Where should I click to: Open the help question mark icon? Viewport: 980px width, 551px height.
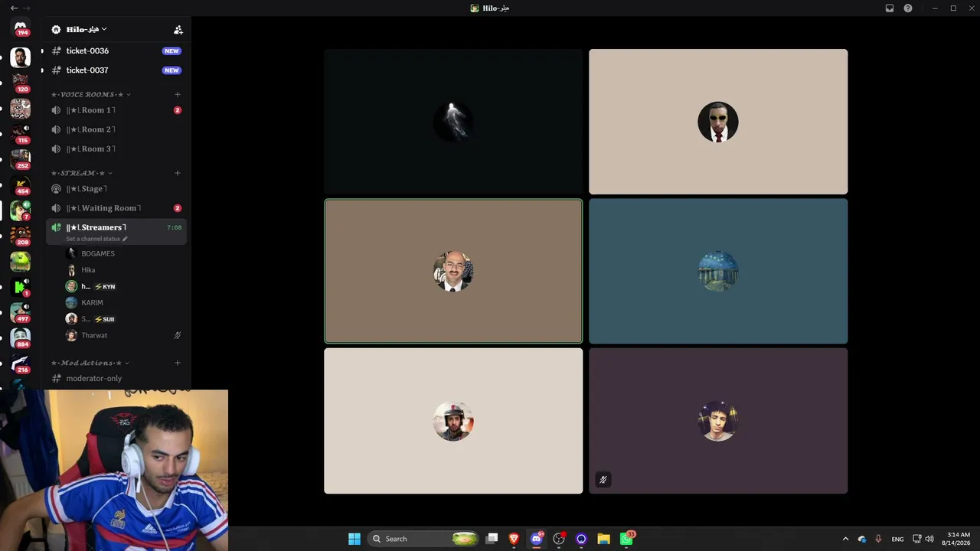908,8
